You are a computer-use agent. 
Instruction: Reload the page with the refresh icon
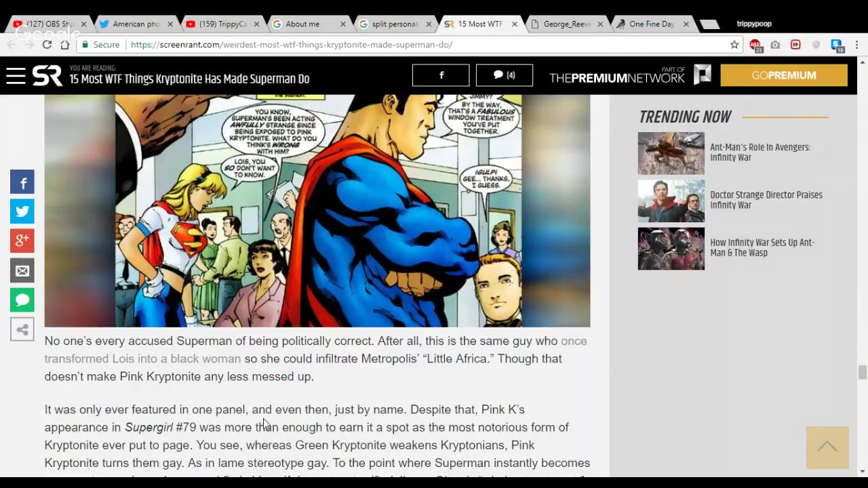47,45
